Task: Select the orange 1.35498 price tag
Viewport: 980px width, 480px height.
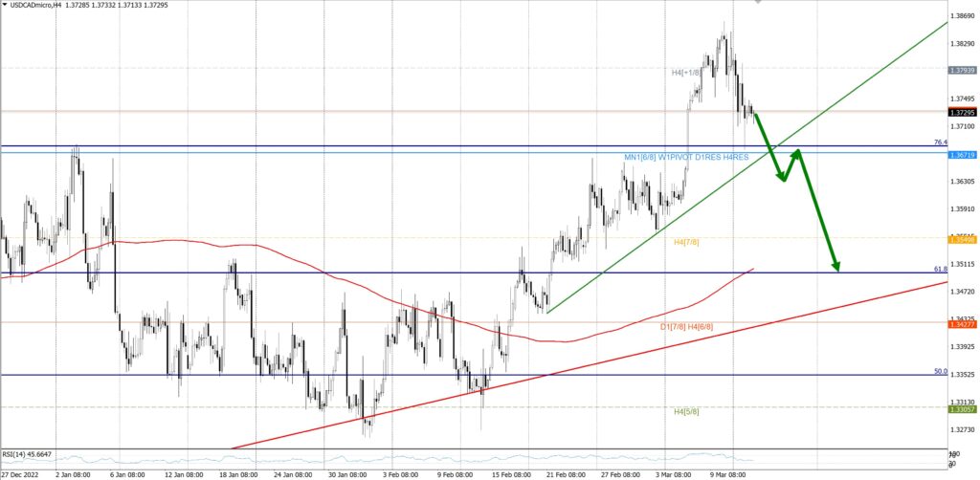Action: coord(961,239)
